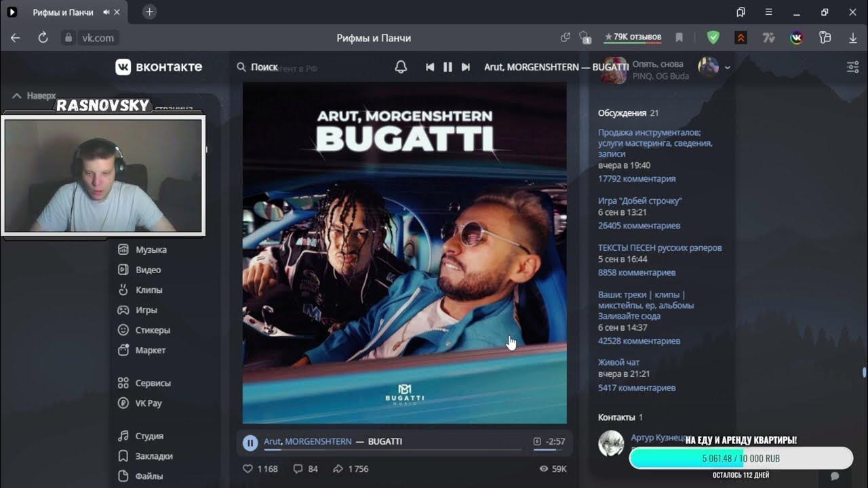The width and height of the screenshot is (868, 488).
Task: Pause the BUGATTI track in post
Action: [x=250, y=443]
